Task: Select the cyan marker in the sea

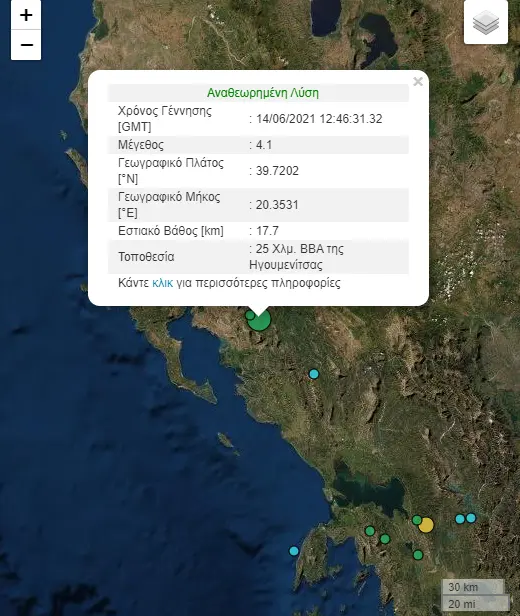Action: pos(294,551)
